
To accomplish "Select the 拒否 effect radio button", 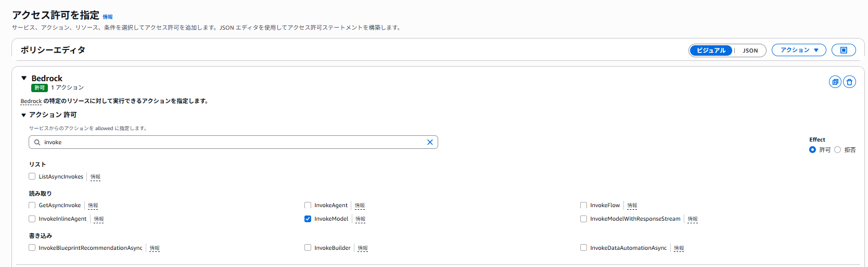I will 837,149.
